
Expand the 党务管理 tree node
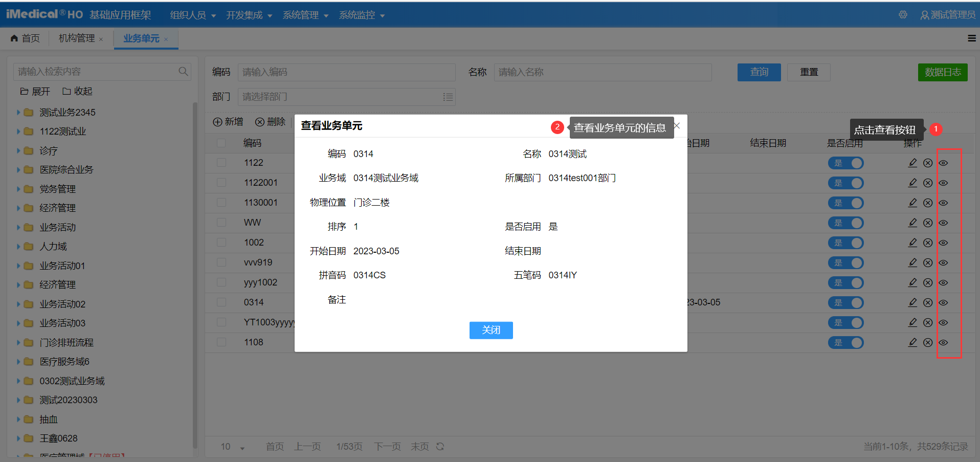coord(18,189)
